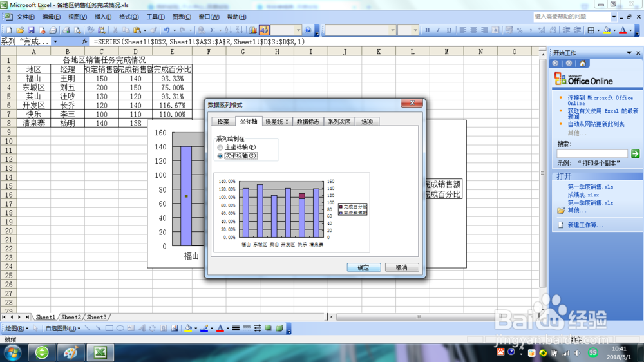Viewport: 644px width, 362px height.
Task: Save the workbook with the floppy icon
Action: [x=31, y=30]
